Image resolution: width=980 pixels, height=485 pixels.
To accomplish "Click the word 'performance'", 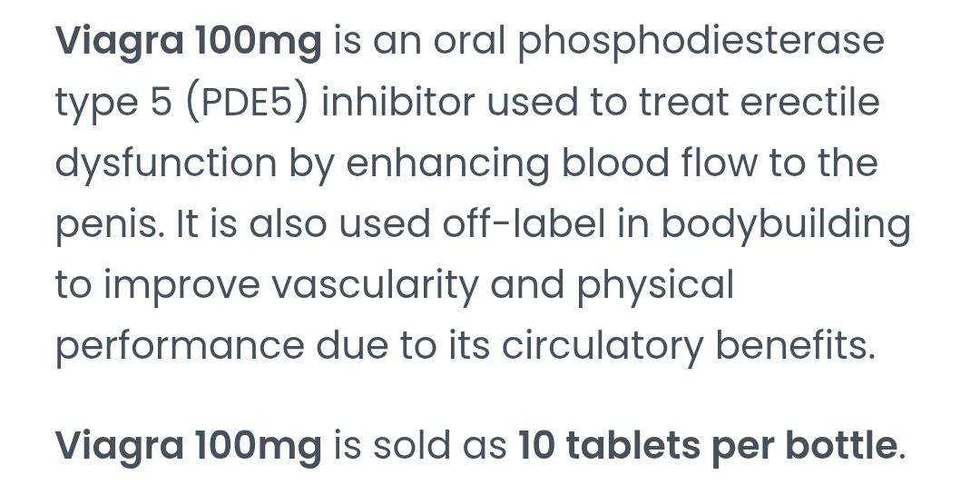I will pyautogui.click(x=179, y=346).
